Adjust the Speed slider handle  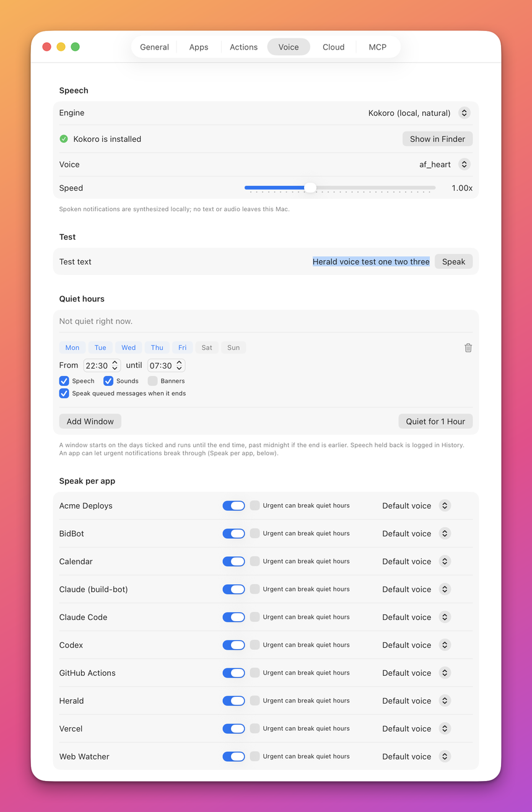[x=310, y=188]
